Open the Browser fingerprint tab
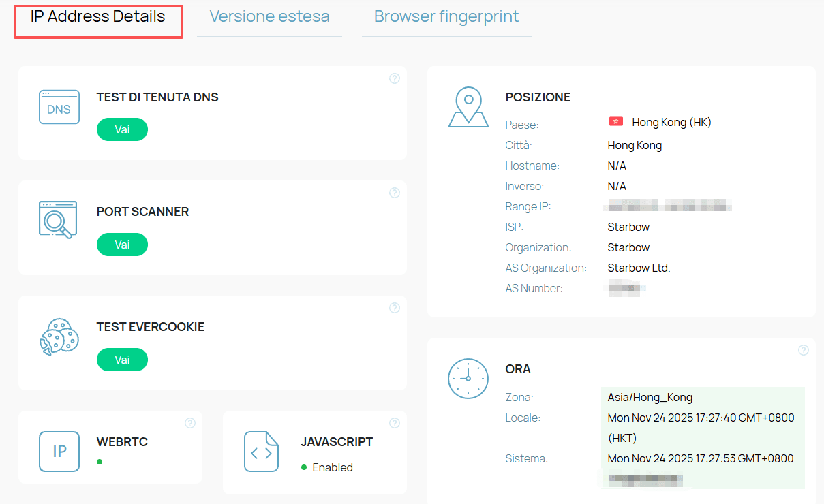 pyautogui.click(x=446, y=17)
